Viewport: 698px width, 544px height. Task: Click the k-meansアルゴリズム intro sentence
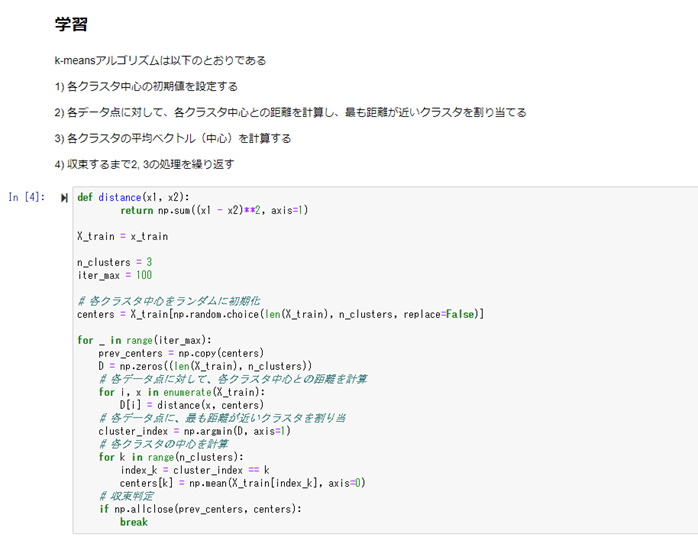pos(160,60)
